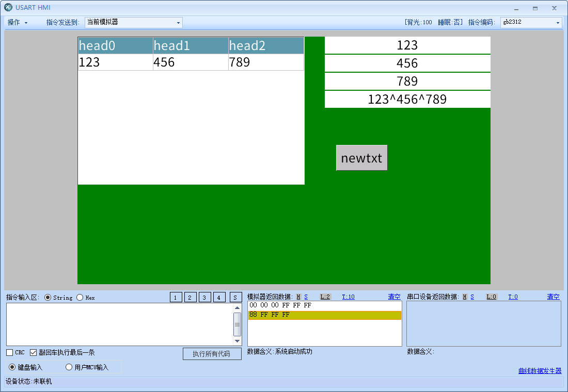This screenshot has width=568, height=392.
Task: Open the 操作 menu
Action: (17, 23)
